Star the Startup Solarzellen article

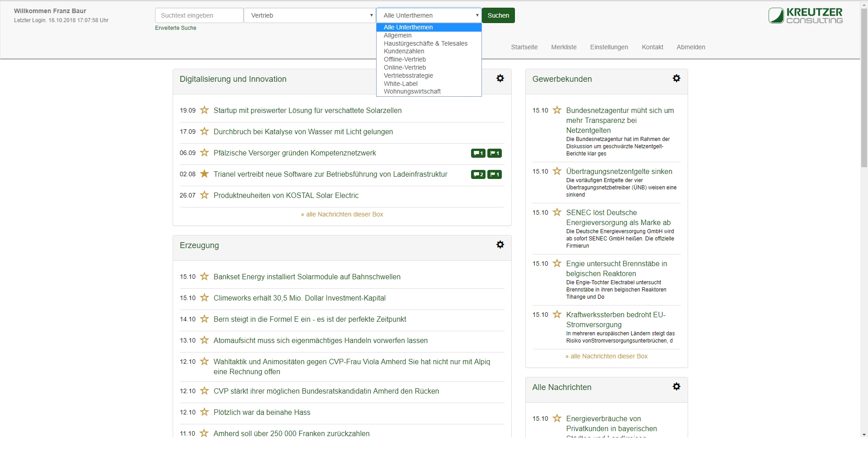tap(204, 110)
